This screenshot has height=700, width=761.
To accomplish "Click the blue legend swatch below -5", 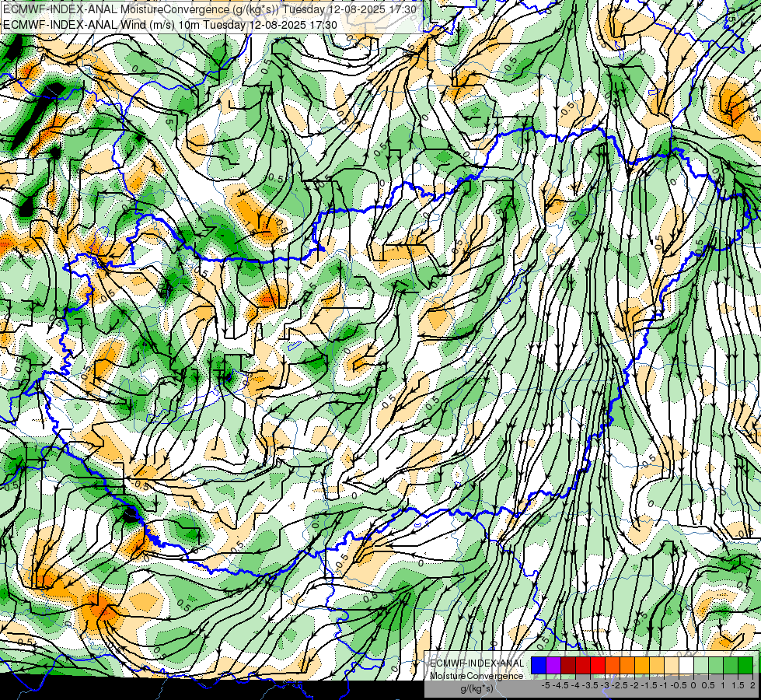I will (x=539, y=666).
